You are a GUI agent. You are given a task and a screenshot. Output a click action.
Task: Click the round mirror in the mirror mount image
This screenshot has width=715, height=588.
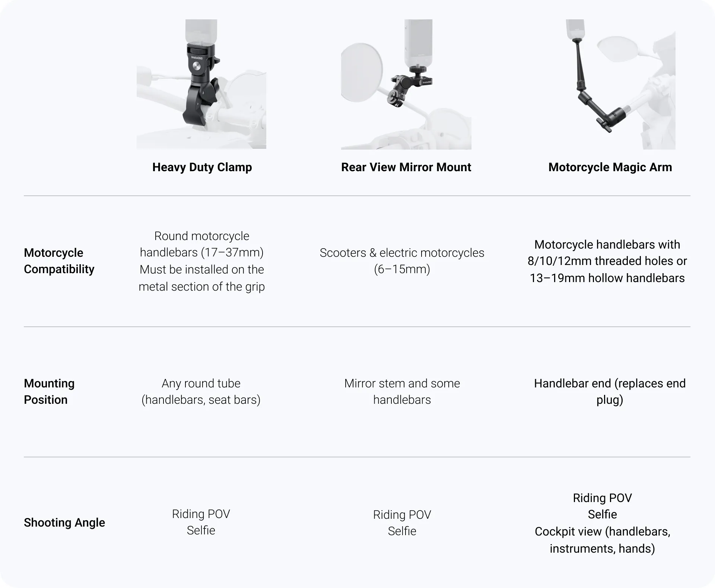tap(362, 72)
